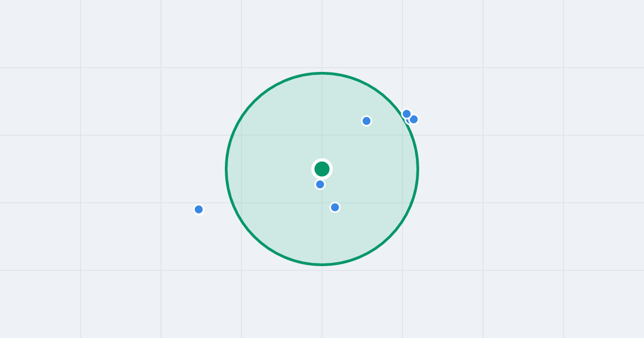This screenshot has width=644, height=338.
Task: Click the green center marker of the circle
Action: point(322,169)
